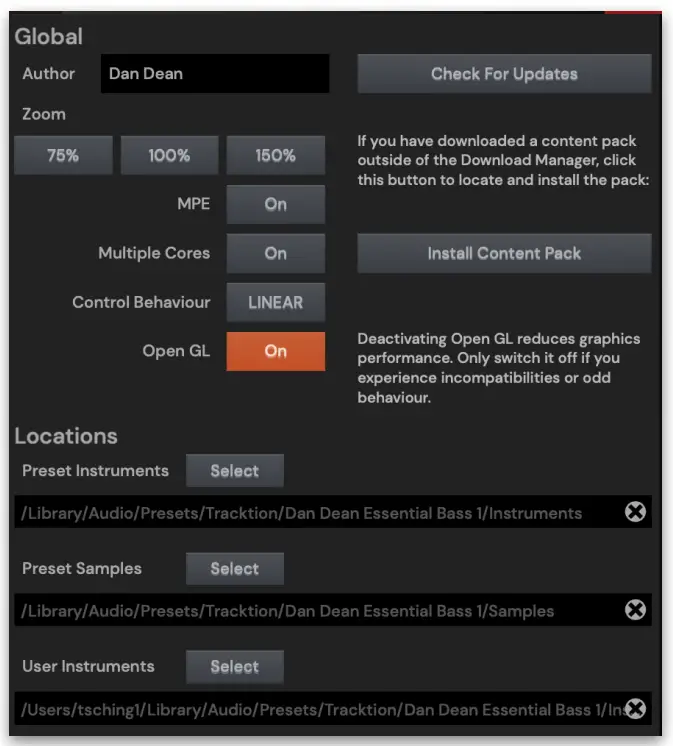Screen dimensions: 673x746
Task: Toggle the MPE On switch
Action: (x=275, y=204)
